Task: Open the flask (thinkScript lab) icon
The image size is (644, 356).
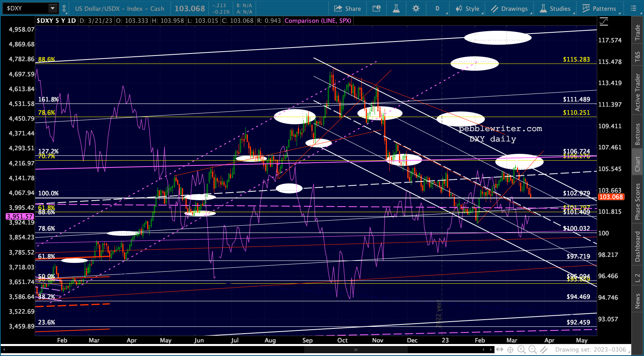Action: [x=396, y=8]
